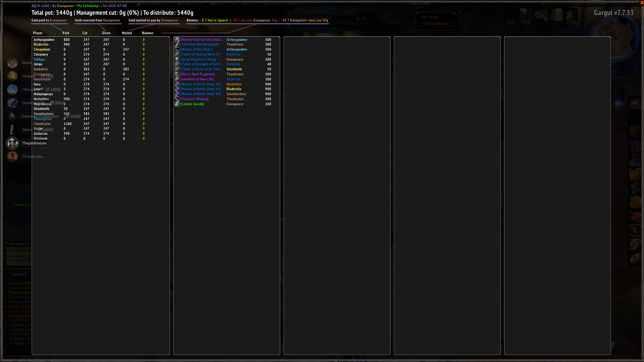Click the 'Gold mailed to you by Eisenpanzer' legend label

pyautogui.click(x=153, y=20)
